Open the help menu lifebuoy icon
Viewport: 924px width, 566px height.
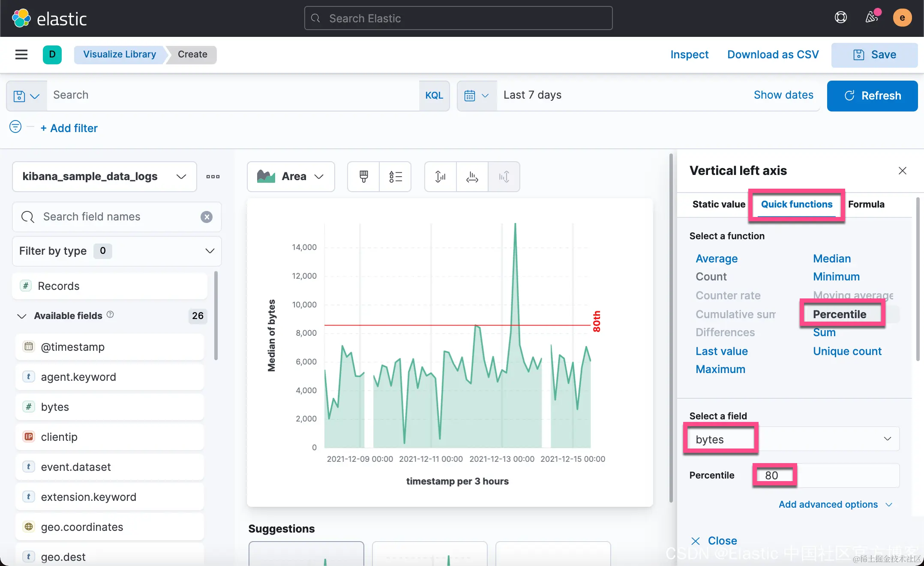tap(840, 18)
